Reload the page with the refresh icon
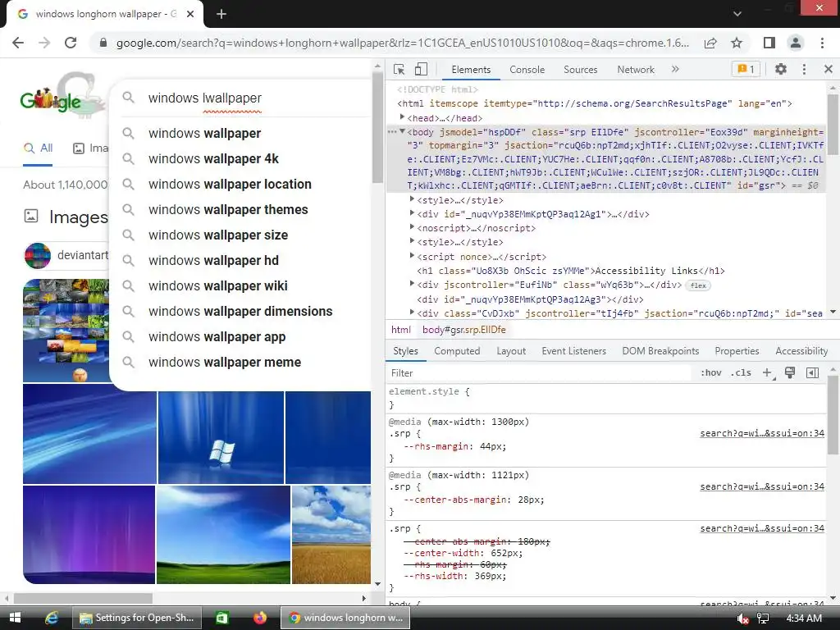This screenshot has height=630, width=840. click(71, 43)
